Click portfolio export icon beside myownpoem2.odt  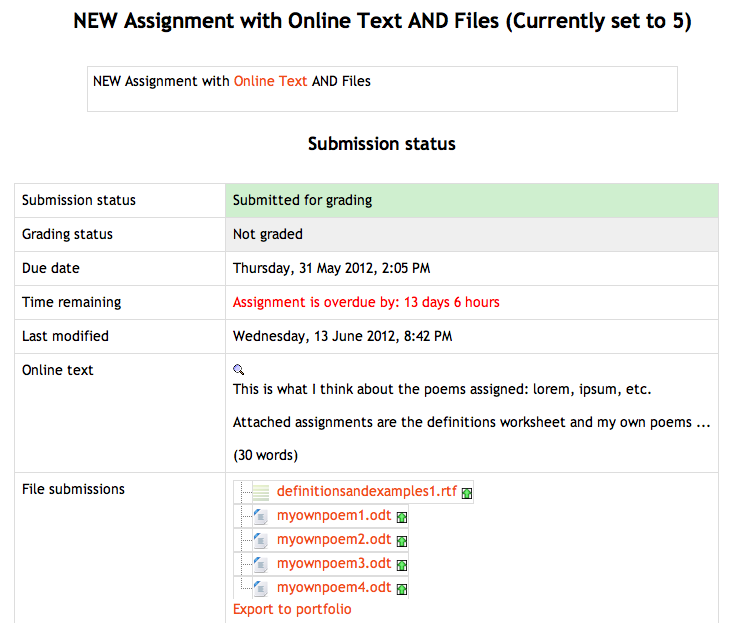[402, 542]
